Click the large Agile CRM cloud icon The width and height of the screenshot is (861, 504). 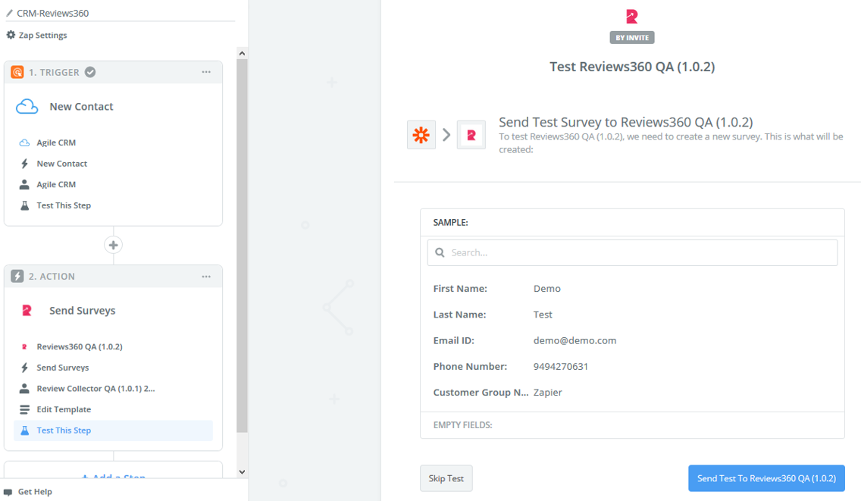click(x=27, y=107)
